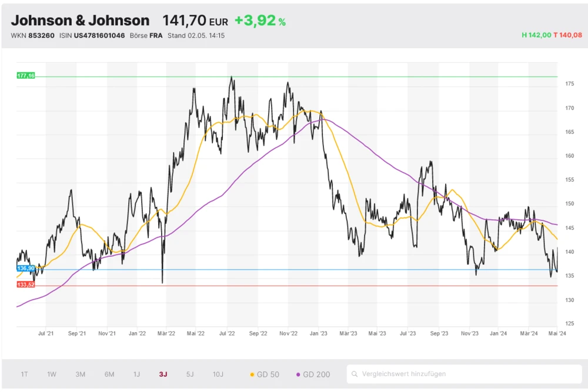Open the Johnson & Johnson title link
This screenshot has width=588, height=392.
(x=81, y=20)
